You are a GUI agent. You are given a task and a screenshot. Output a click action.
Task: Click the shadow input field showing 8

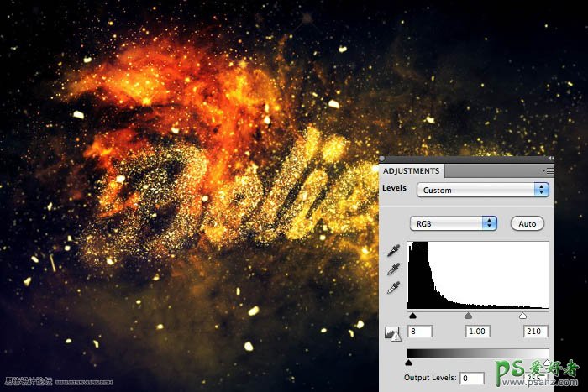(419, 332)
